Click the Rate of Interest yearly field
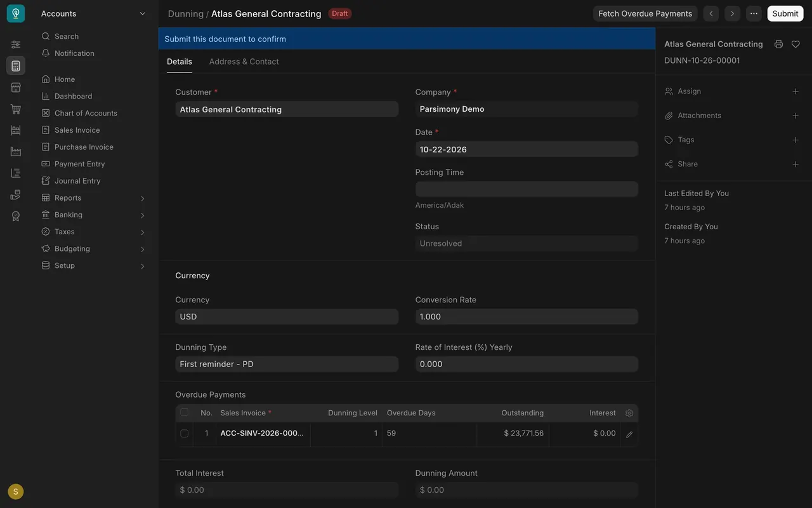812x508 pixels. (527, 364)
